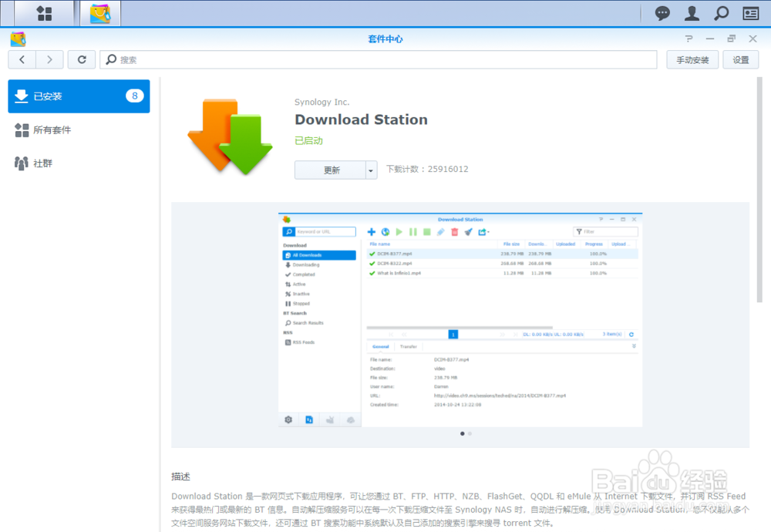The width and height of the screenshot is (771, 532).
Task: Click the 手动安装 manual install button
Action: coord(692,59)
